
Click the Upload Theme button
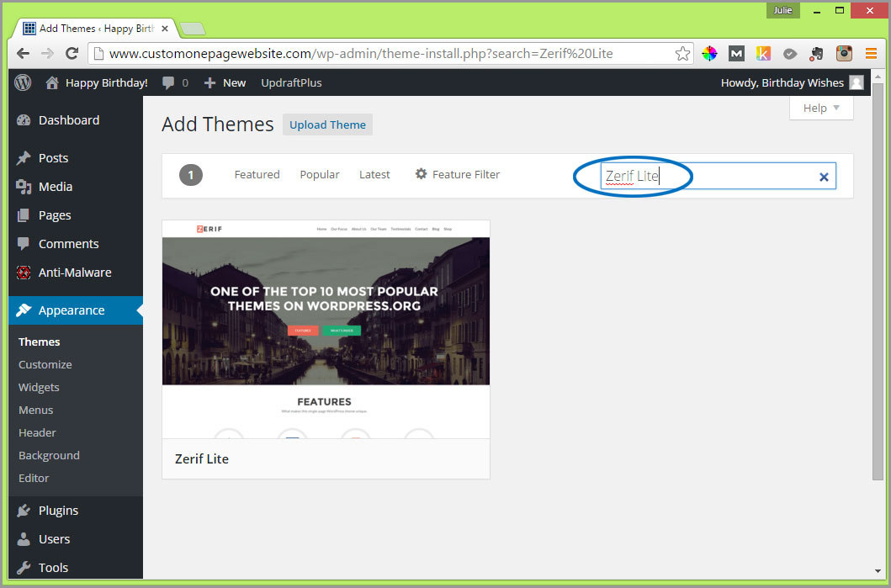coord(328,125)
